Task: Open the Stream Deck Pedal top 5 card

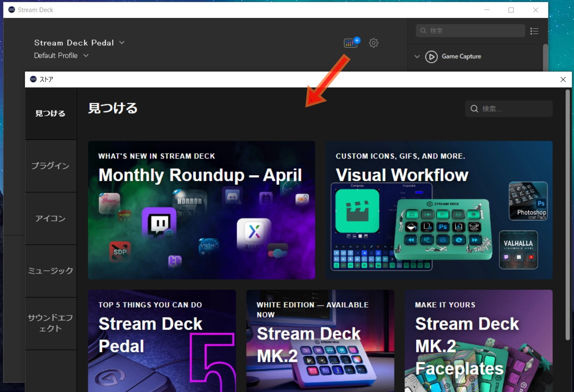Action: [x=162, y=341]
